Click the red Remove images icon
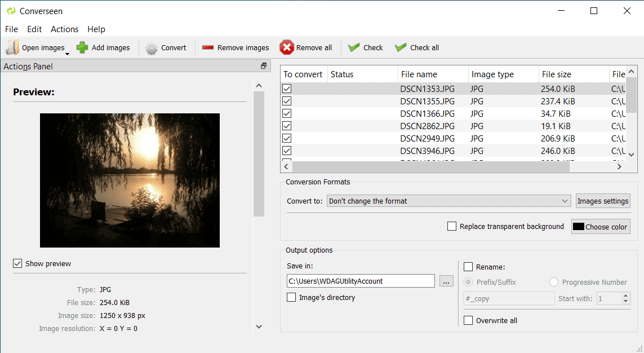Screen dimensions: 644x353 pos(208,48)
